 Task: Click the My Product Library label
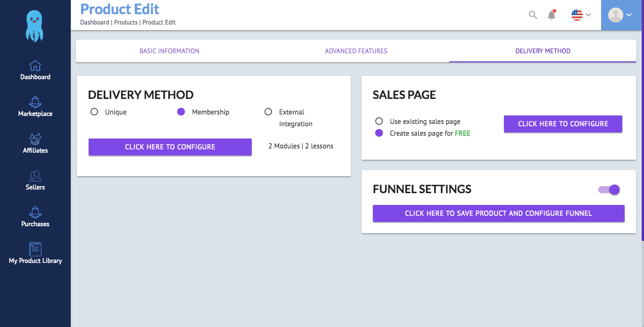point(35,261)
